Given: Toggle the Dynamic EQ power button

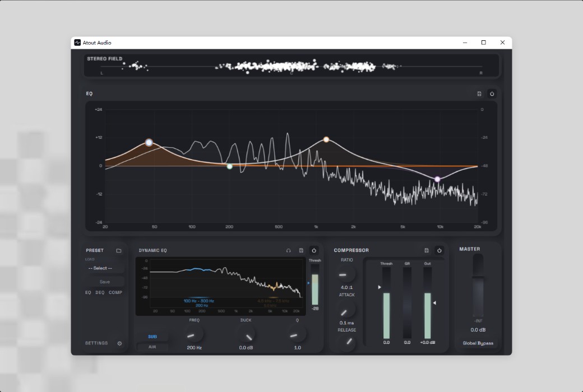Looking at the screenshot, I should coord(314,250).
